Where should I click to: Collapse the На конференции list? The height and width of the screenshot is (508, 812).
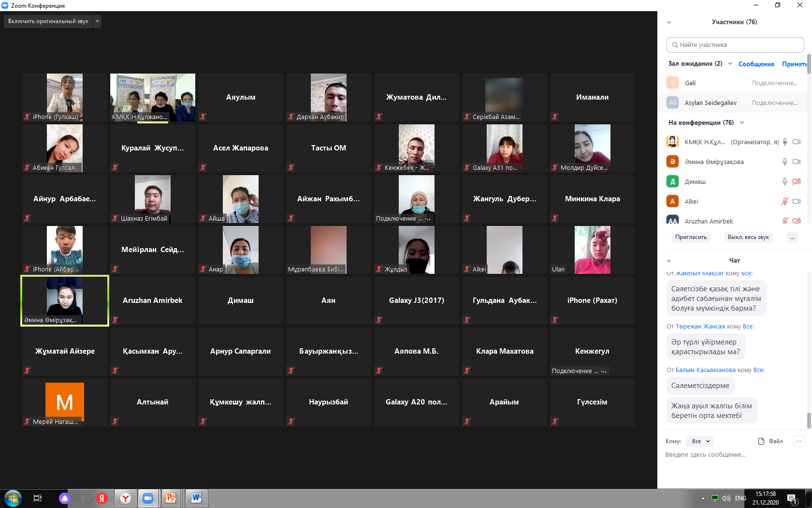[742, 122]
